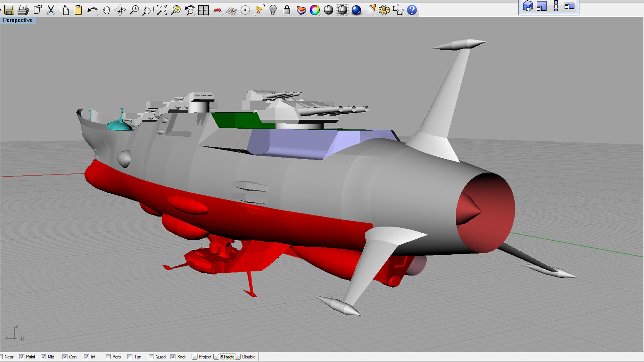Viewport: 644px width, 362px height.
Task: Open Options with the gear icon
Action: click(384, 10)
